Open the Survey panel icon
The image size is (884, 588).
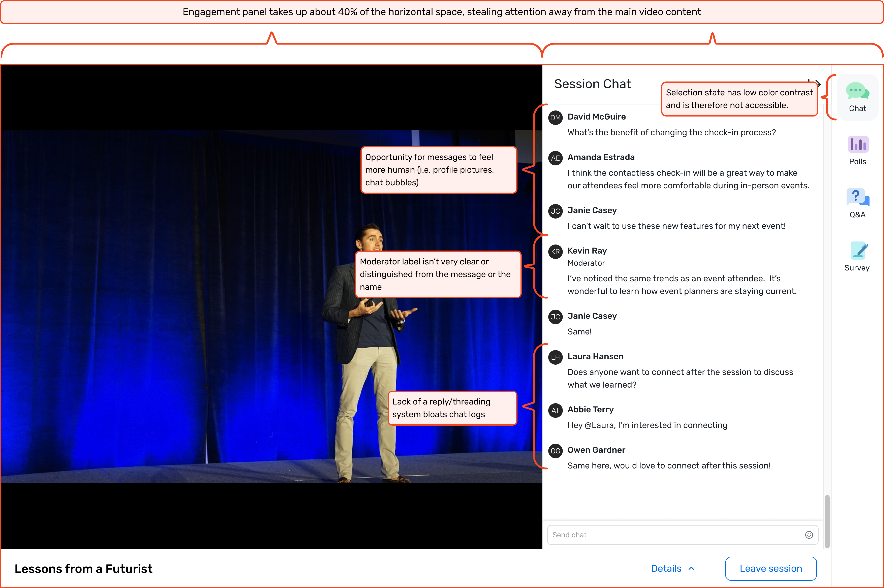pyautogui.click(x=858, y=251)
